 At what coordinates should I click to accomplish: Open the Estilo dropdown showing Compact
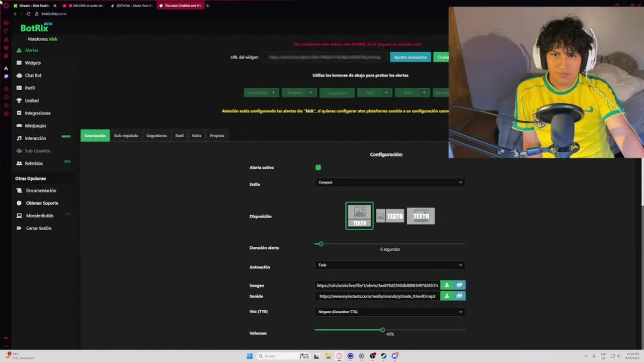pos(390,183)
